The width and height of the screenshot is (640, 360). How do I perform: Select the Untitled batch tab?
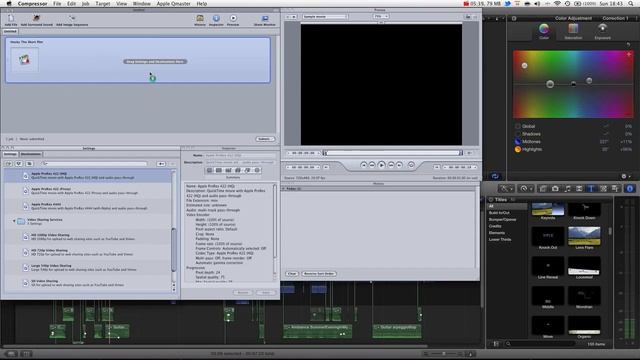[x=10, y=31]
